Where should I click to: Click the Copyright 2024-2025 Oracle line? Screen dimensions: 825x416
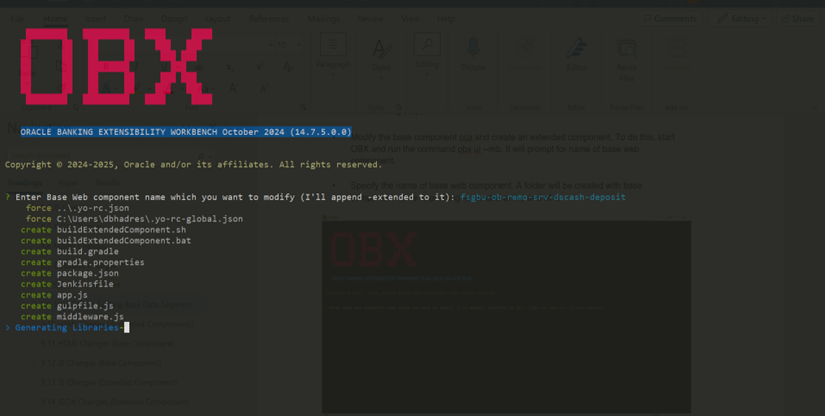[194, 165]
